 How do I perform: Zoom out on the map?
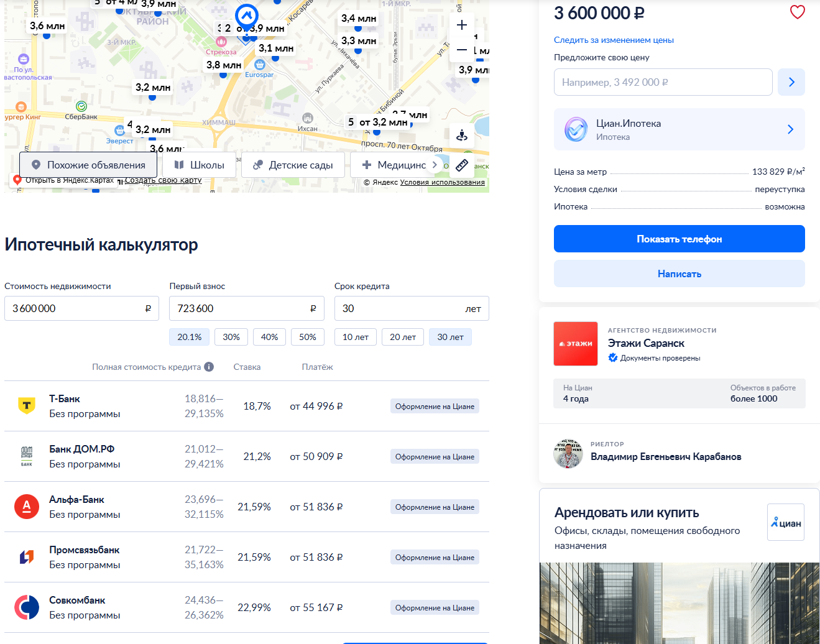(462, 49)
